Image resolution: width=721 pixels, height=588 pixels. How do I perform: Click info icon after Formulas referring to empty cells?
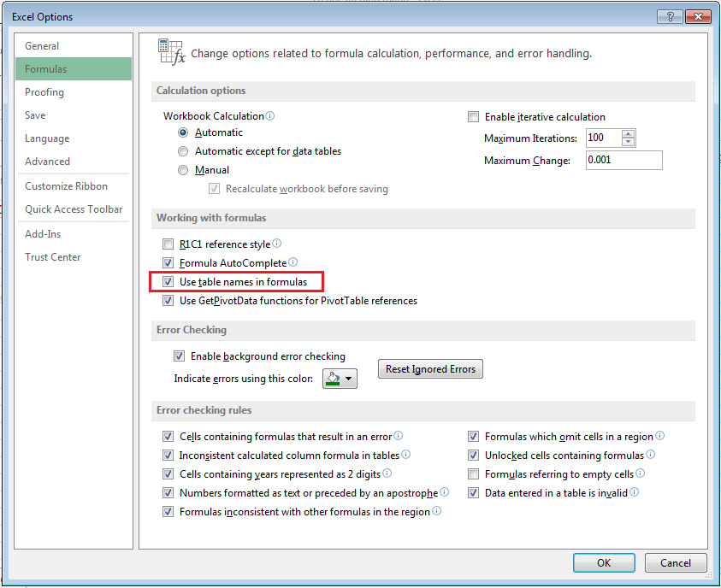641,473
